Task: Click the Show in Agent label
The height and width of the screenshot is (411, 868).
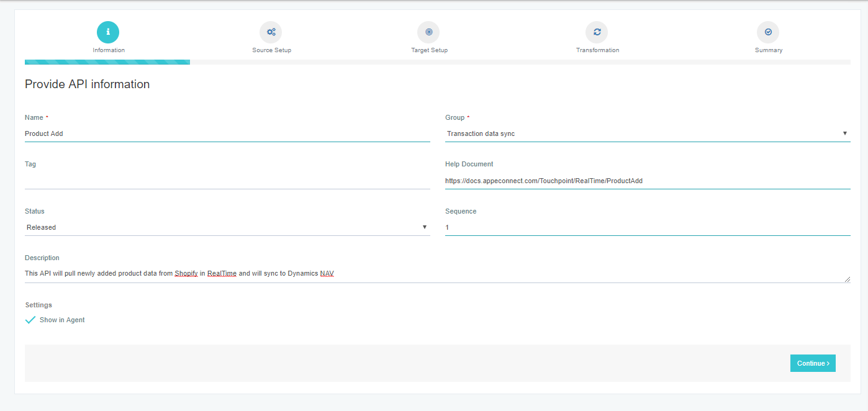Action: pos(62,320)
